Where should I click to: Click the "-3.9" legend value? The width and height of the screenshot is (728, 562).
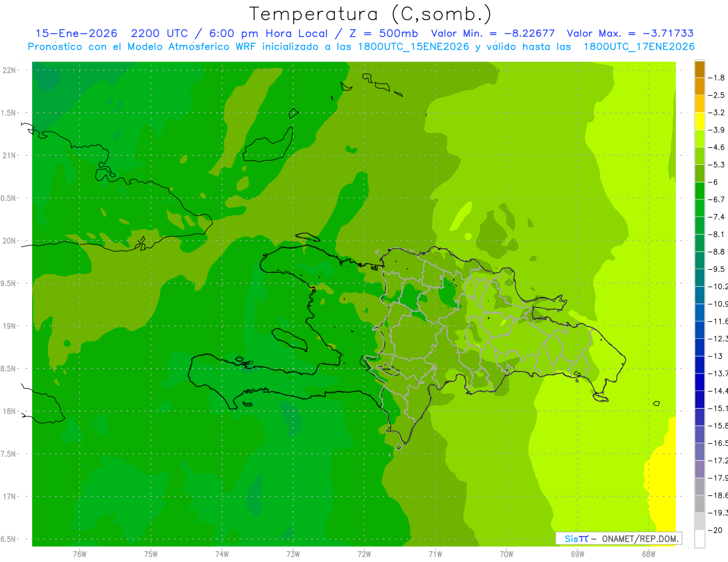(x=717, y=130)
